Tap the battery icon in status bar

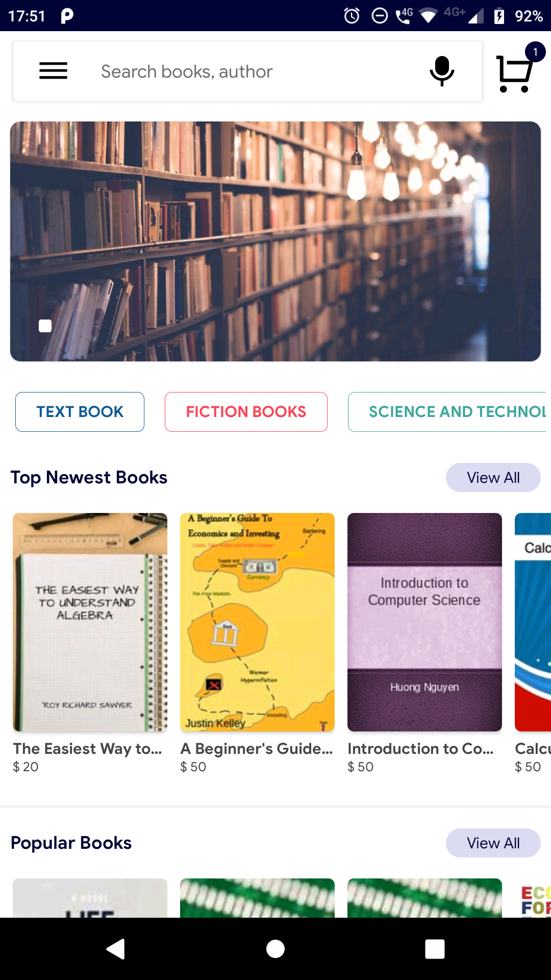499,16
